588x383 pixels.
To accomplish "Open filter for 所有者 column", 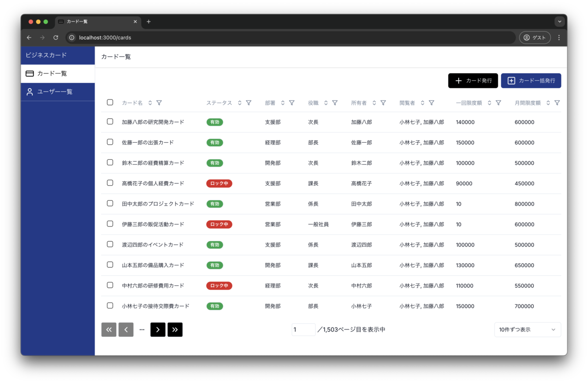I will (x=383, y=103).
